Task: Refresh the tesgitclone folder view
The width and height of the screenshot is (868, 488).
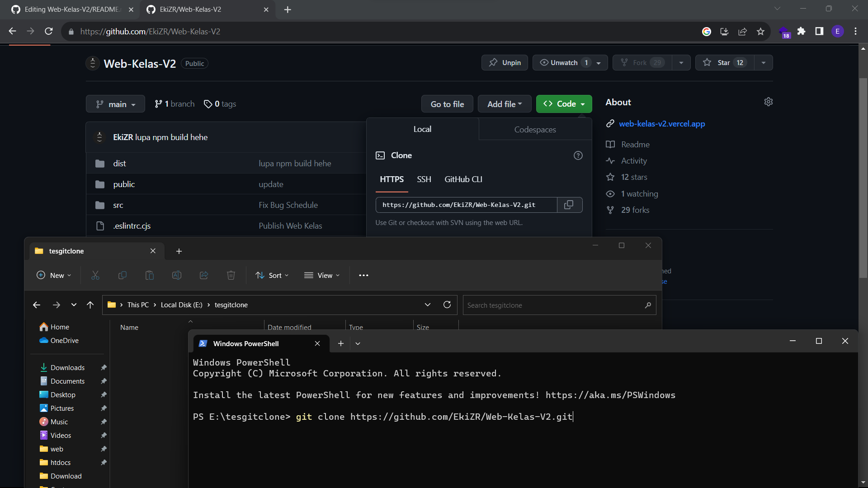Action: coord(447,305)
